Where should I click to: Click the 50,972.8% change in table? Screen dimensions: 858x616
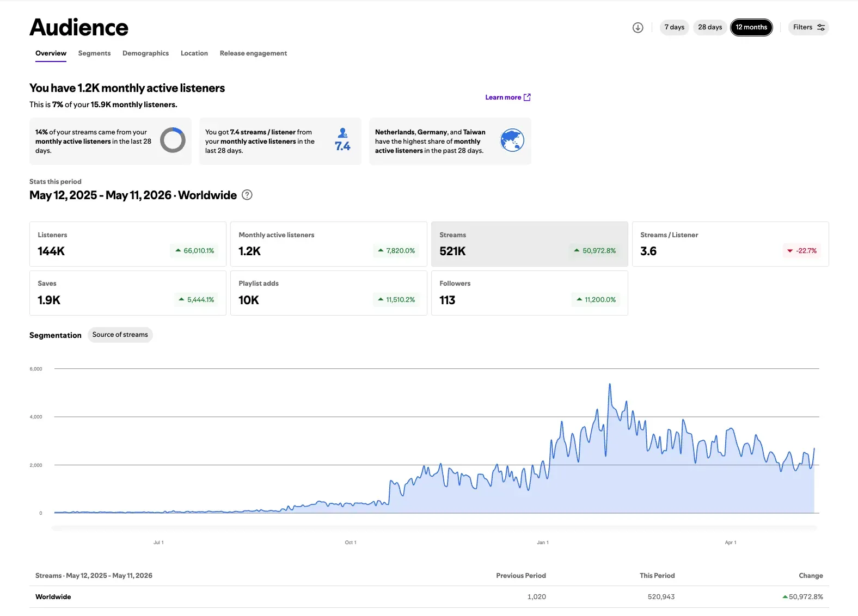[802, 597]
